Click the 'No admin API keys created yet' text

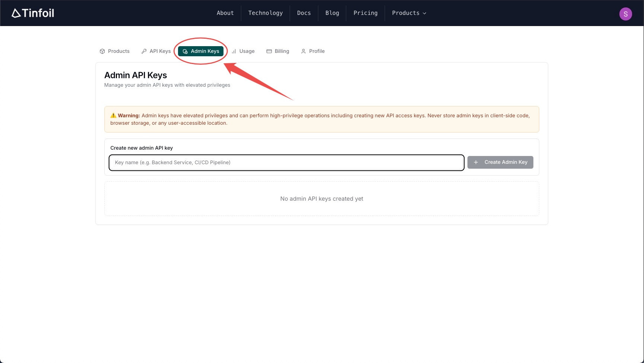(x=322, y=199)
